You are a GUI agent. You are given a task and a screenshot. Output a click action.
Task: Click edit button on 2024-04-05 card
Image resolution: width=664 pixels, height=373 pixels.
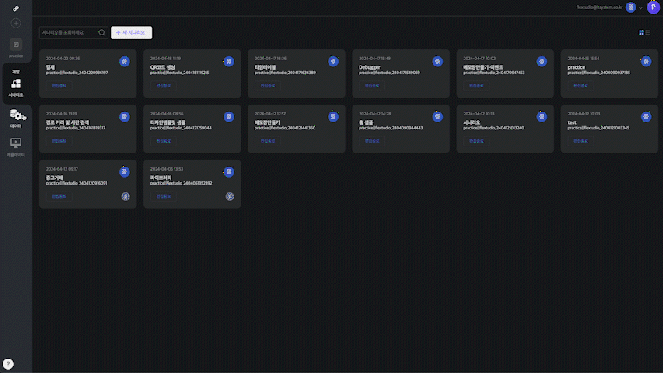[x=163, y=196]
